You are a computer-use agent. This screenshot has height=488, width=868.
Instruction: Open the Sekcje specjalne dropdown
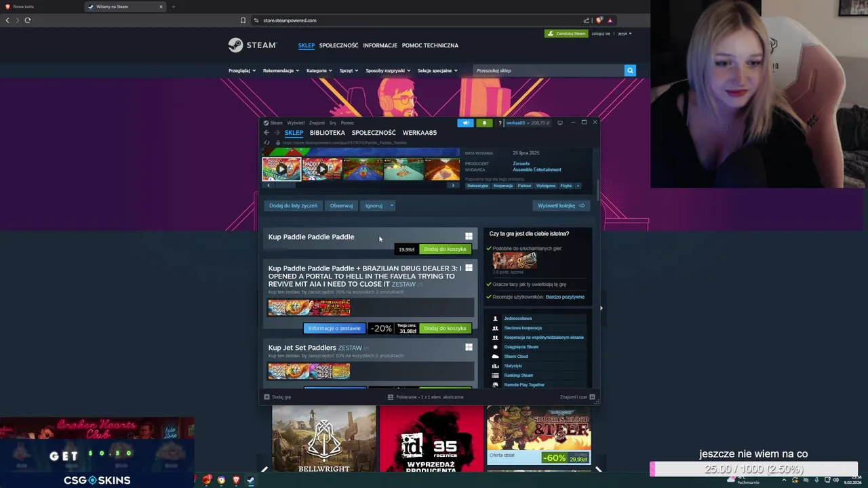437,70
